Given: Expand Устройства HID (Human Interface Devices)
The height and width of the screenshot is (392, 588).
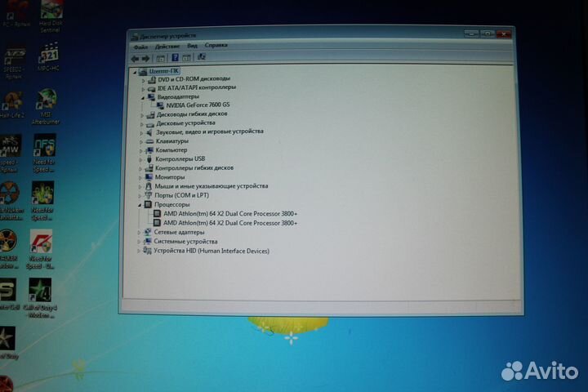Looking at the screenshot, I should coord(139,252).
